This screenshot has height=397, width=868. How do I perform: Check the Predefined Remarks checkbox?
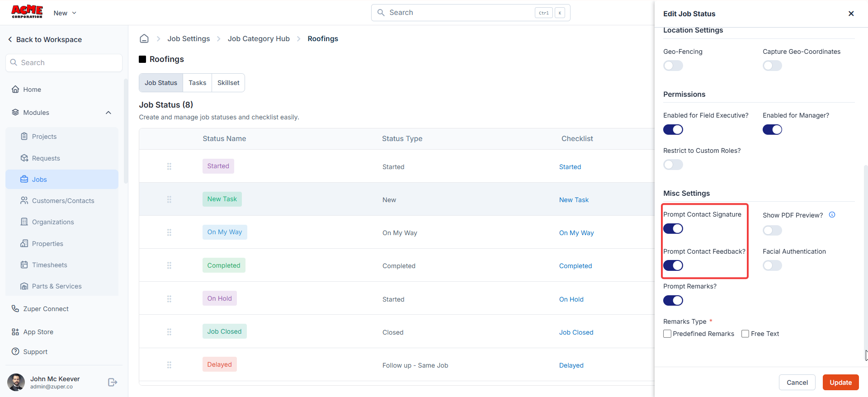[667, 334]
